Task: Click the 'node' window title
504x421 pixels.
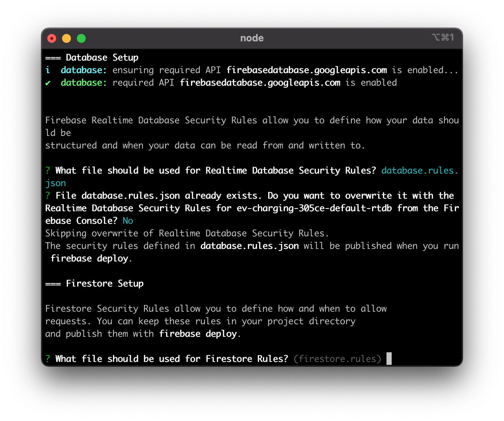Action: coord(252,38)
